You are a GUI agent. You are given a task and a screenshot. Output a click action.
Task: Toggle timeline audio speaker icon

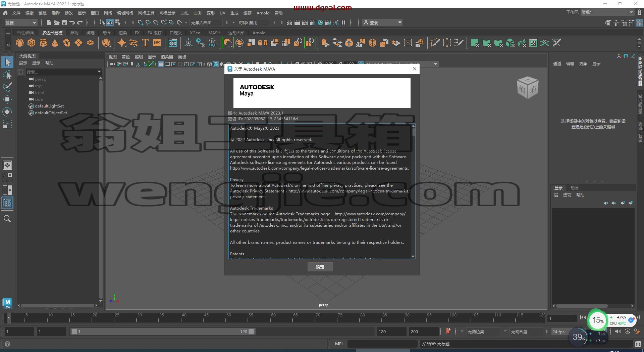point(618,332)
